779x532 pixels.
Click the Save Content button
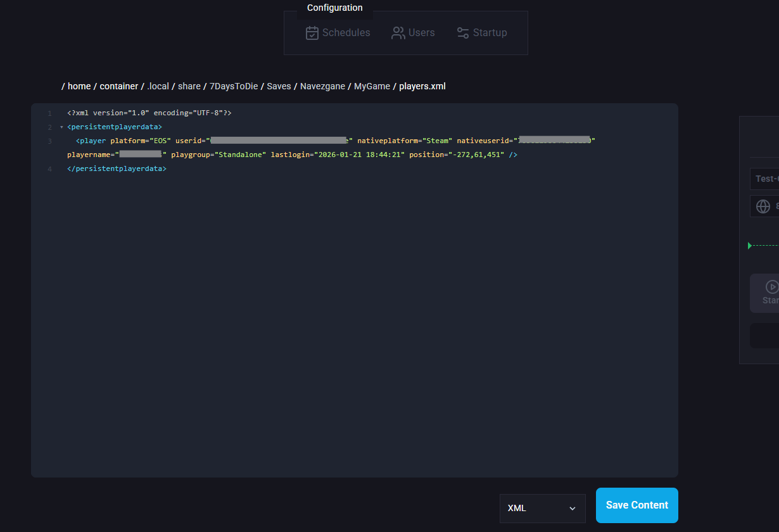tap(637, 505)
